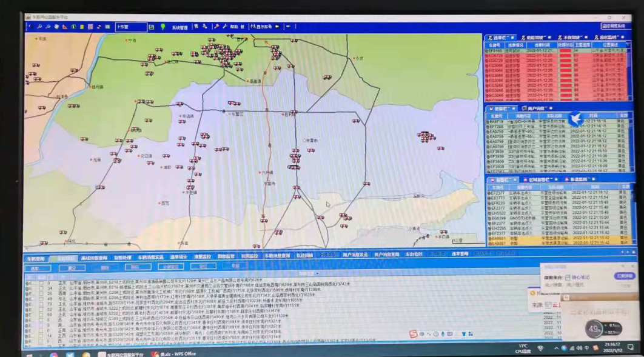Switch to the 油量监控 tab
Image resolution: width=644 pixels, height=357 pixels.
[x=202, y=257]
